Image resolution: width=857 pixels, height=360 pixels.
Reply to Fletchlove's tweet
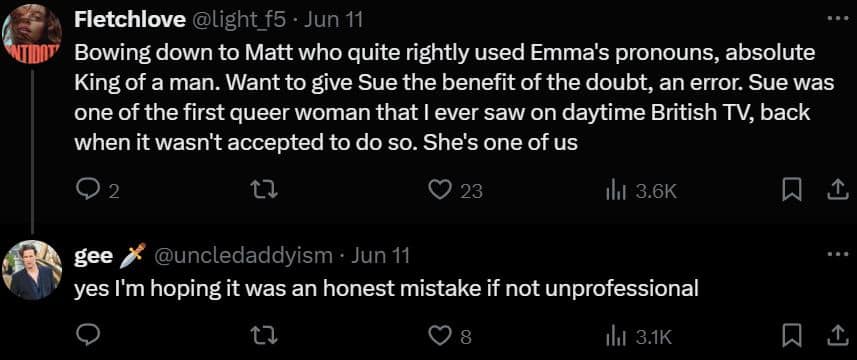tap(97, 191)
